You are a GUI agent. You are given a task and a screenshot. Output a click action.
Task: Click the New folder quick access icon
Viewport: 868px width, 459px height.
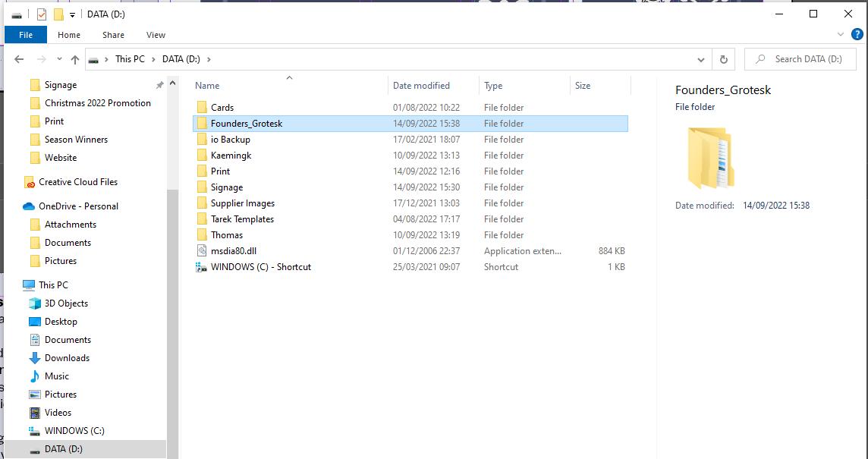point(58,14)
